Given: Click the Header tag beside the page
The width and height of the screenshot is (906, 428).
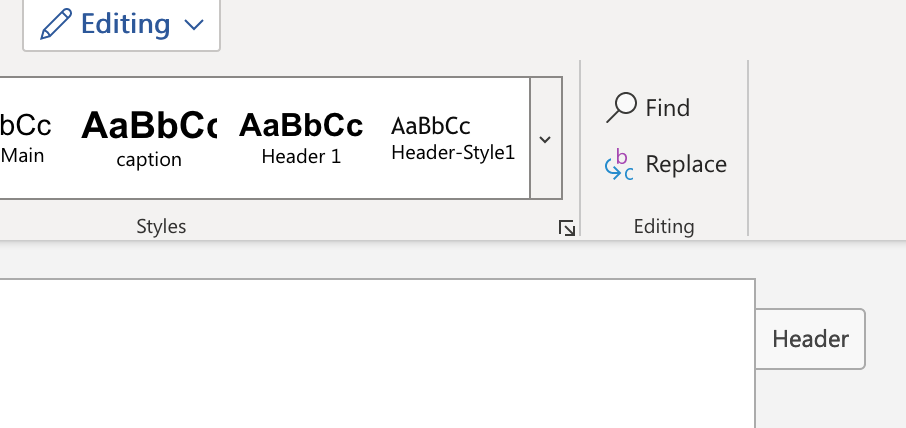Looking at the screenshot, I should [810, 339].
